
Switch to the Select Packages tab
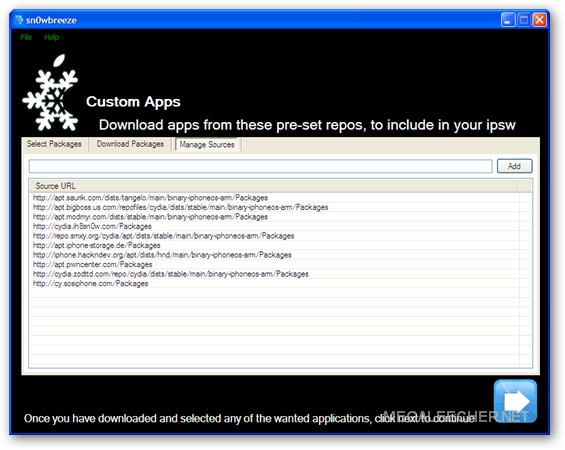(54, 144)
